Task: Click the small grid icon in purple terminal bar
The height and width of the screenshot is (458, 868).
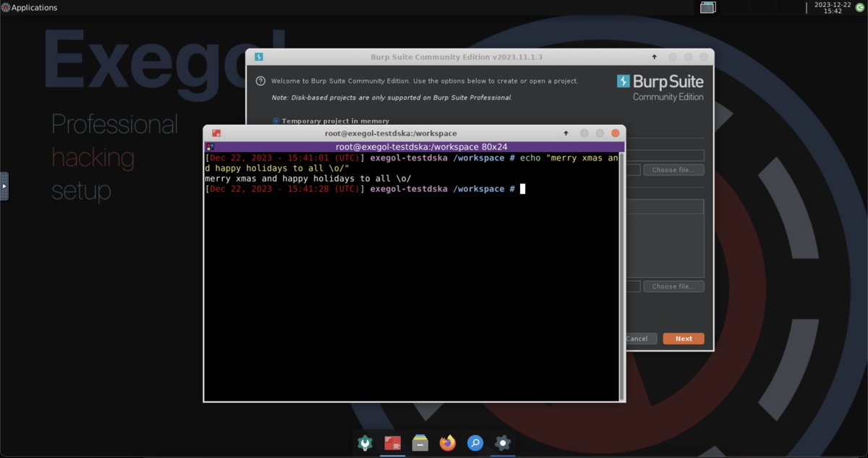Action: click(210, 146)
